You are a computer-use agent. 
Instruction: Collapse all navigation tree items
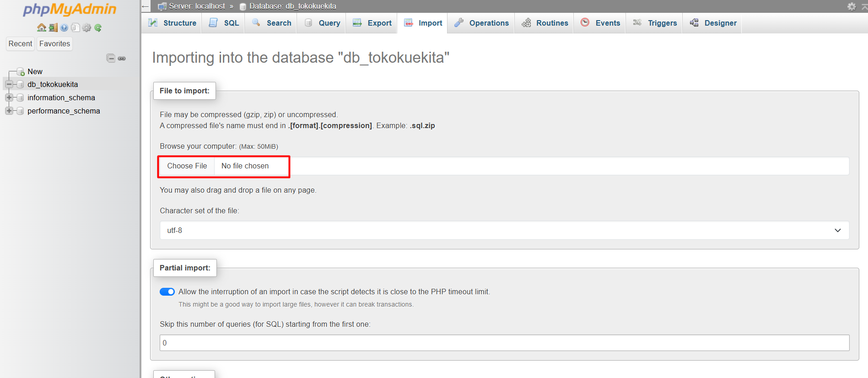pos(111,58)
